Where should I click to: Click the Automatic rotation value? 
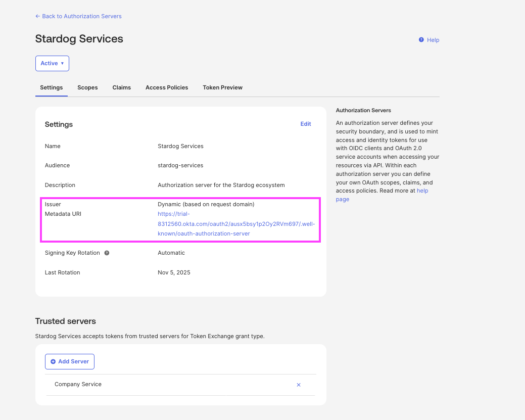(x=171, y=253)
